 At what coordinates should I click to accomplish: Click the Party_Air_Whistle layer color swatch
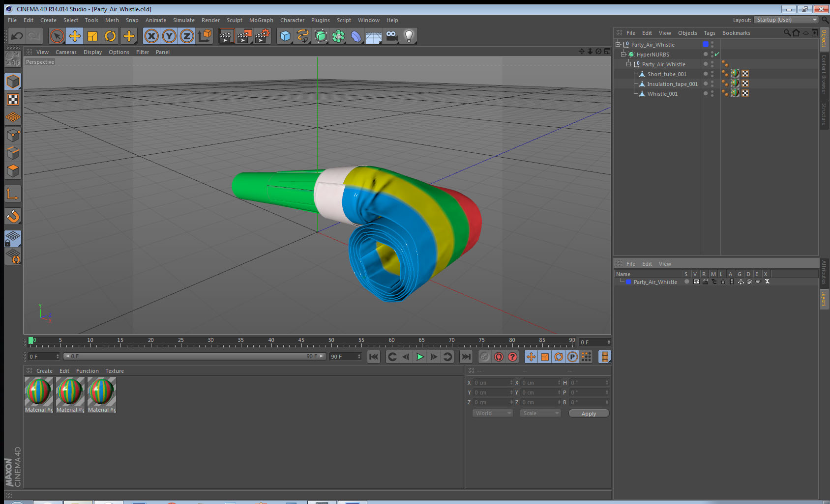coord(628,282)
